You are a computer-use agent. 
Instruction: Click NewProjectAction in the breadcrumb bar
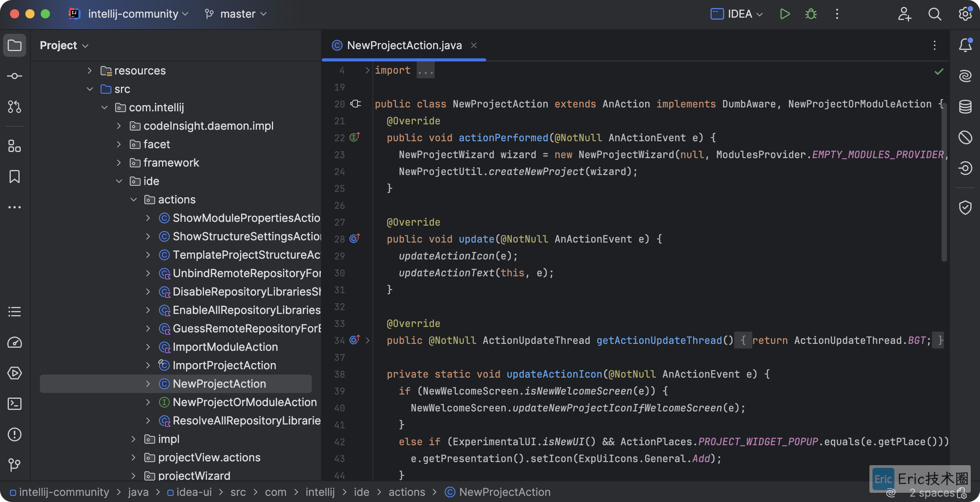click(498, 492)
